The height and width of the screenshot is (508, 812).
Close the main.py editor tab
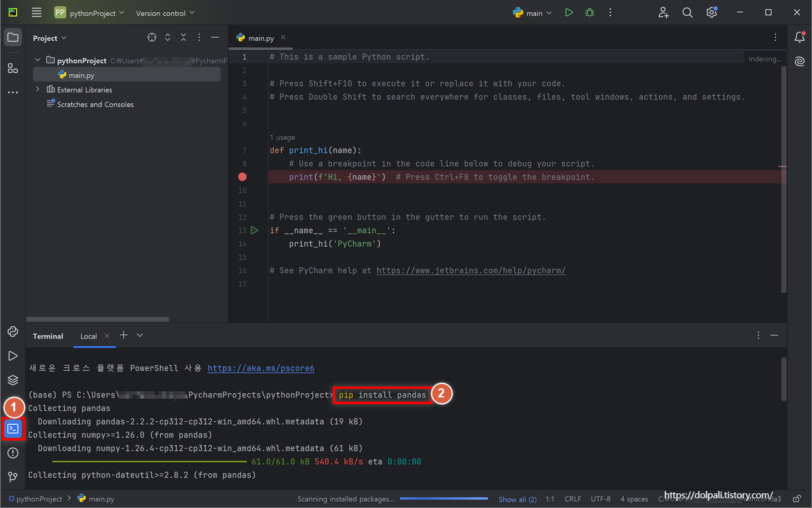(283, 38)
